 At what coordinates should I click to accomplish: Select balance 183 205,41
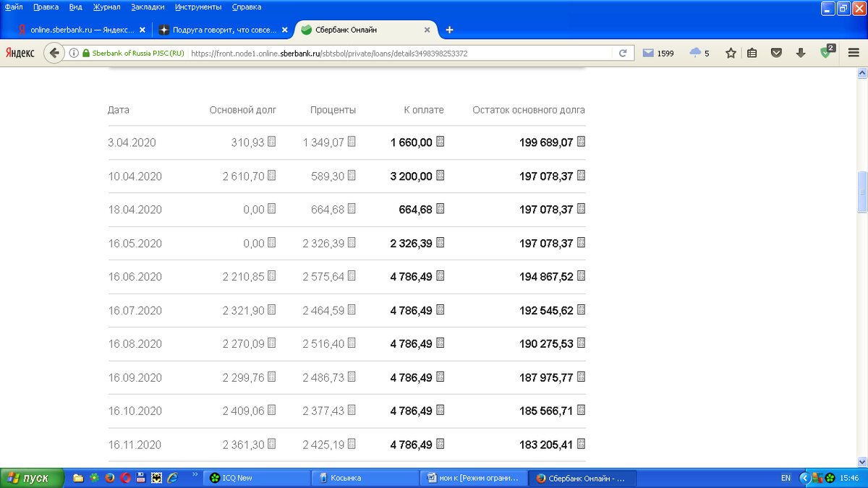pyautogui.click(x=546, y=445)
